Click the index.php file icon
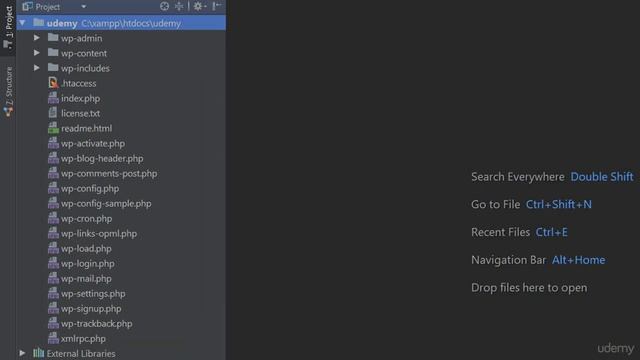640x360 pixels. 53,98
